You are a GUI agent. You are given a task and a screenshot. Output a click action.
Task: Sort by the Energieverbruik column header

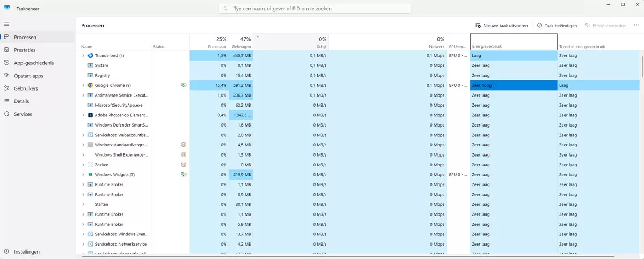(x=514, y=42)
